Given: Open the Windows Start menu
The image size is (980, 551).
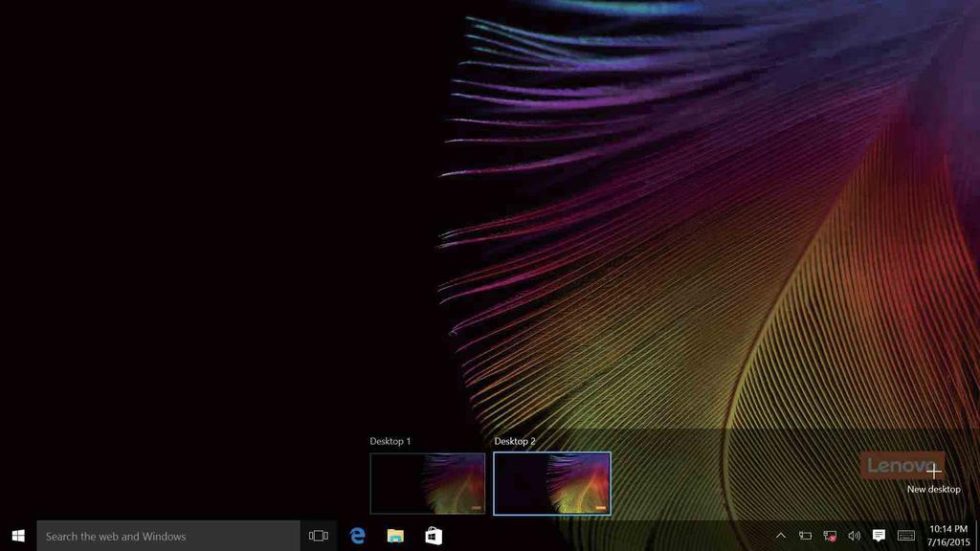Looking at the screenshot, I should point(18,536).
